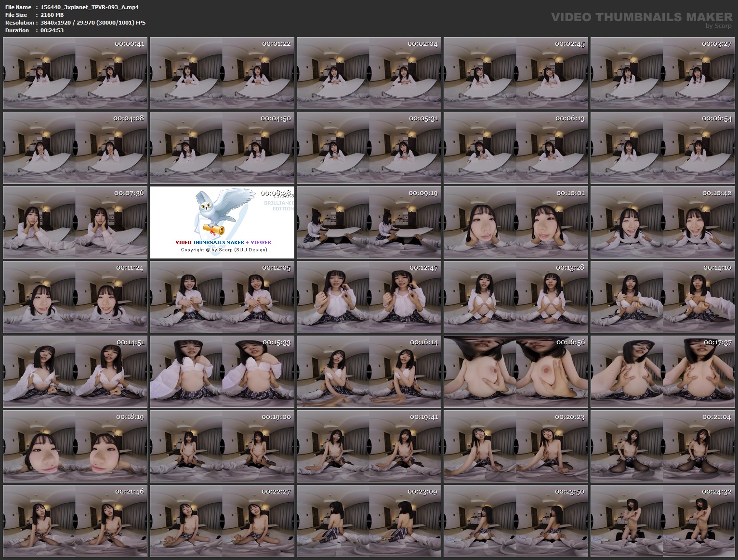Click the Copyright by Scorp SUU Design link
This screenshot has width=738, height=560.
[x=223, y=250]
